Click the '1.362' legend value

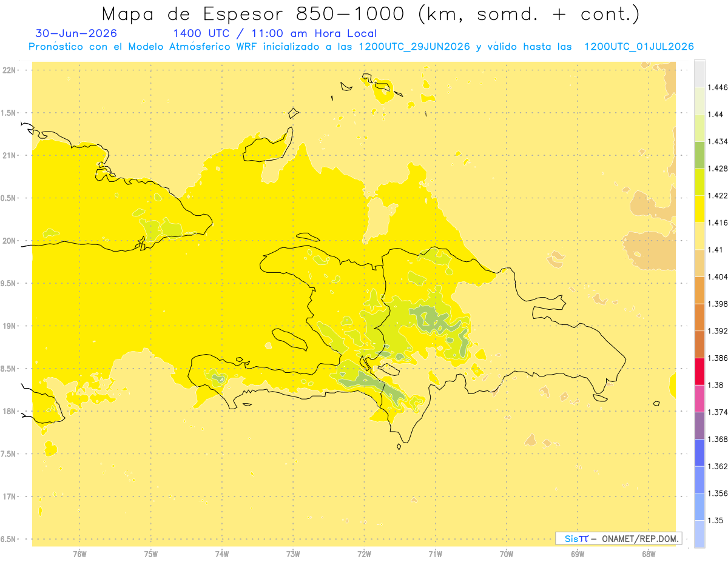pos(718,466)
